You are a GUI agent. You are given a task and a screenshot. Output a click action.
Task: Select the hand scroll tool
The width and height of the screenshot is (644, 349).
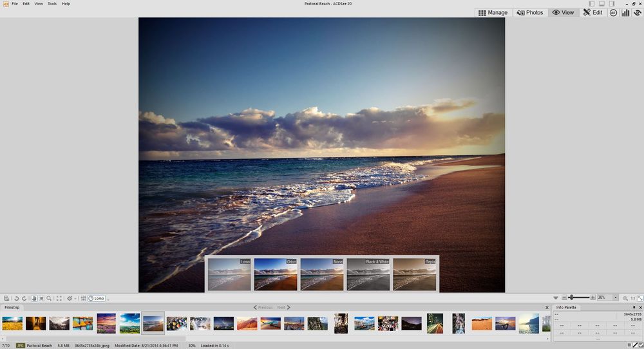(x=33, y=298)
